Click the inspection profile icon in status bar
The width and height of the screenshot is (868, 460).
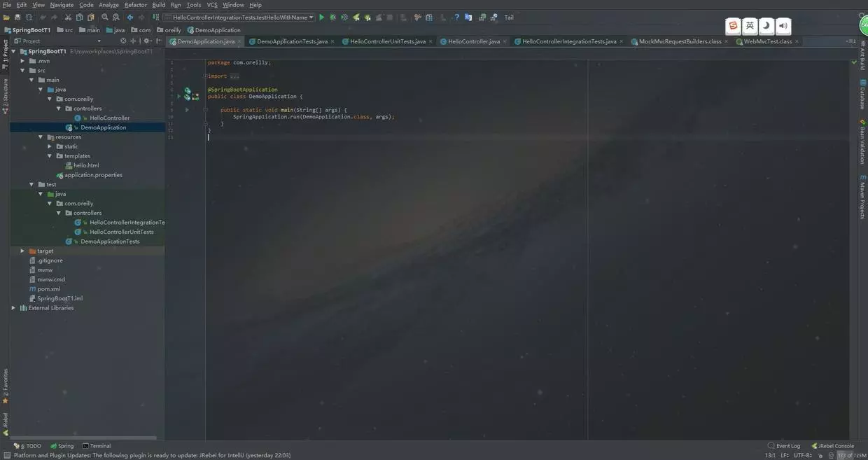coord(830,455)
